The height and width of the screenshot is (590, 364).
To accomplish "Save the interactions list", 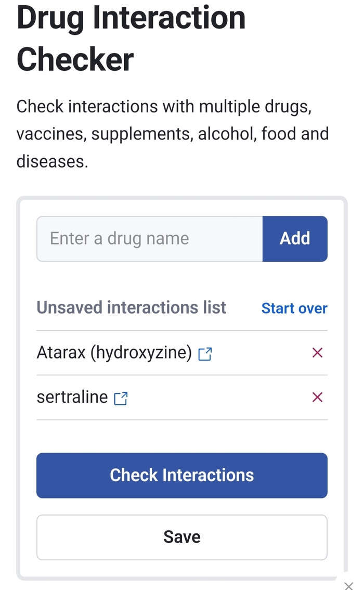I will [x=182, y=537].
